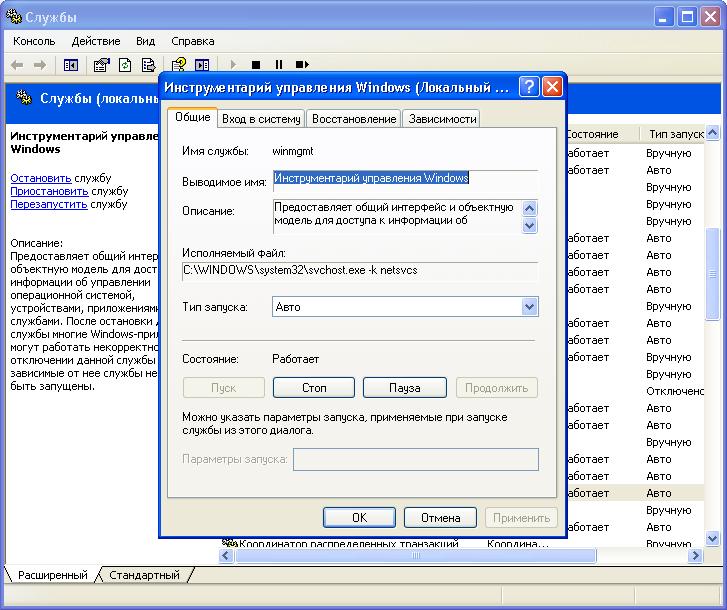Switch to the Стандартный view tab
This screenshot has width=727, height=610.
tap(144, 576)
